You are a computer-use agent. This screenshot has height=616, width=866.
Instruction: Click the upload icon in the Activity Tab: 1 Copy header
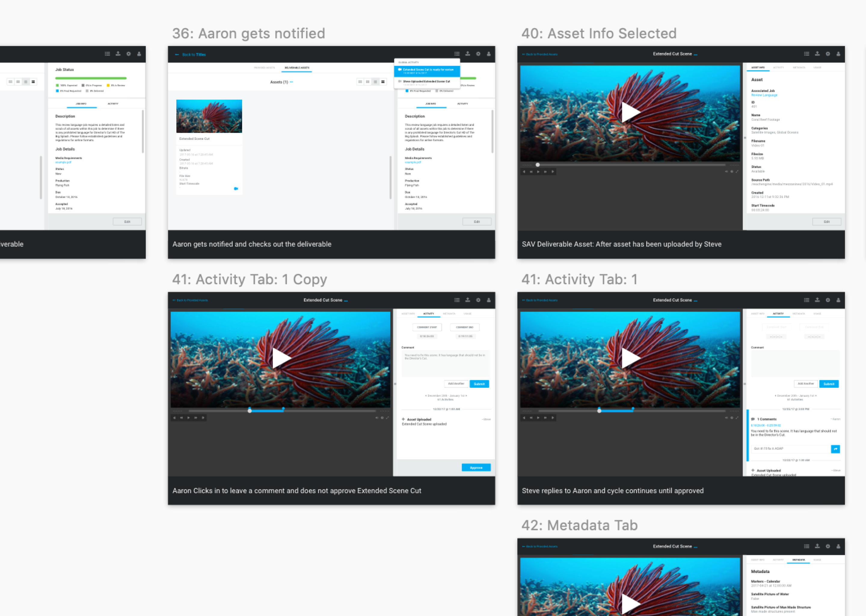(468, 300)
